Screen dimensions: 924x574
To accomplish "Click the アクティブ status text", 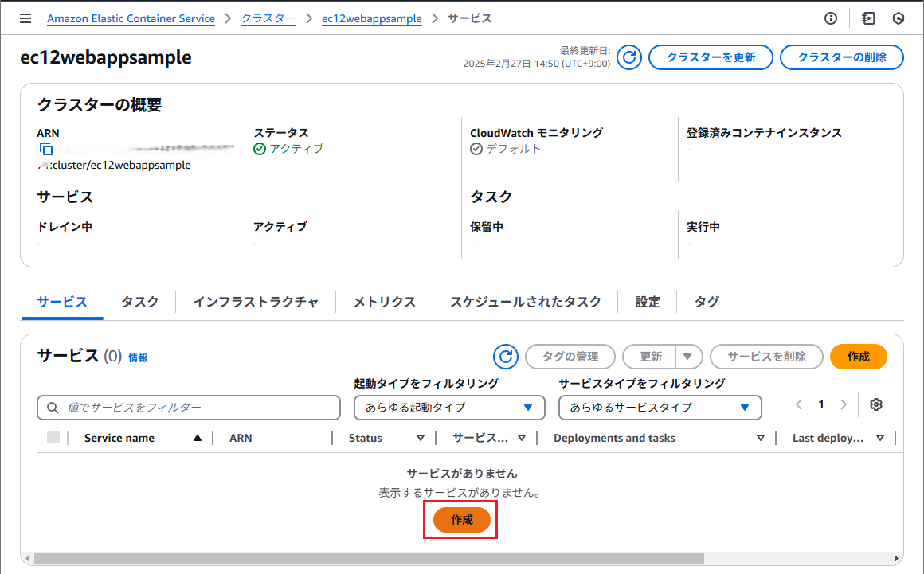I will [x=296, y=149].
